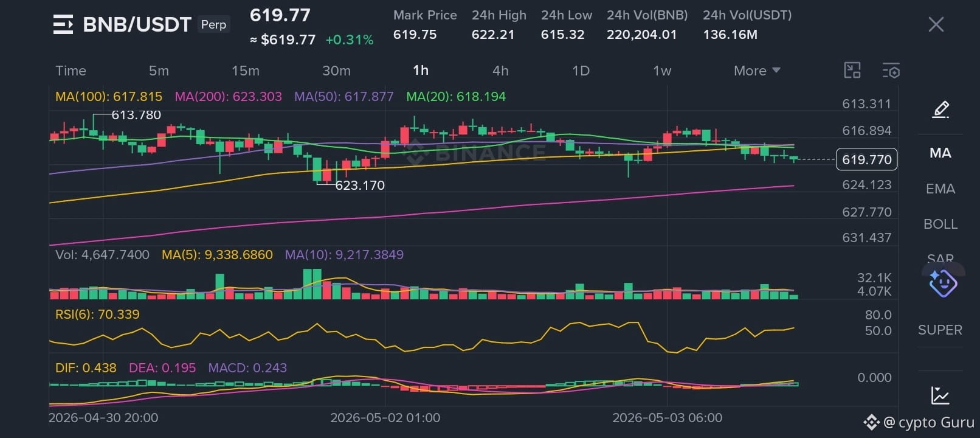Click the Mark Price value 619.75
980x438 pixels.
[415, 35]
